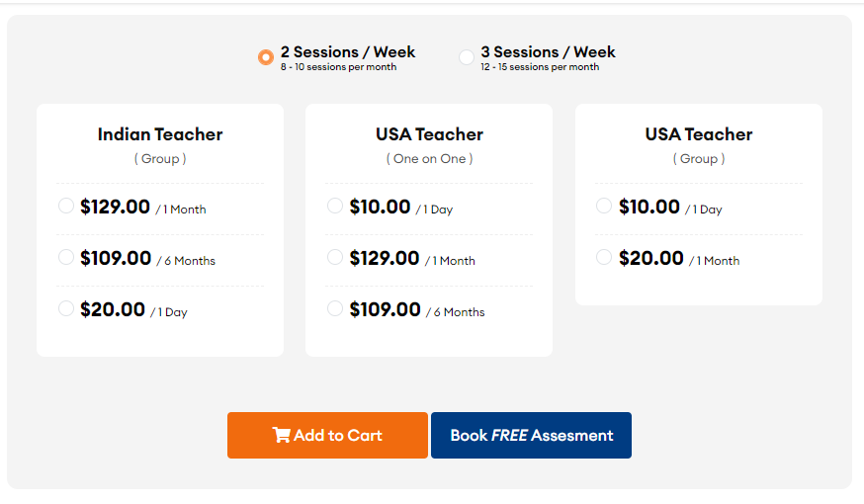Choose USA Teacher Group $20.00 month radio
This screenshot has width=864, height=504.
click(x=604, y=257)
